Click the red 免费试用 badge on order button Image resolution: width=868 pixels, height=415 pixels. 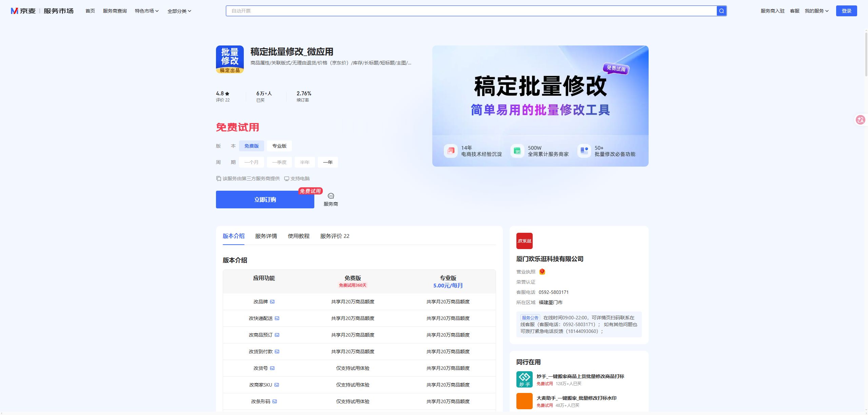[x=310, y=191]
